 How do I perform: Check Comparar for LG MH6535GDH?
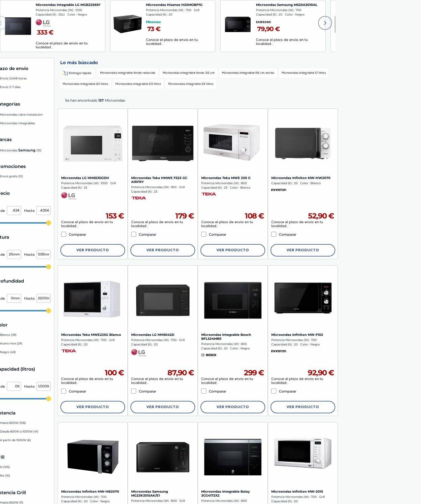tap(64, 234)
